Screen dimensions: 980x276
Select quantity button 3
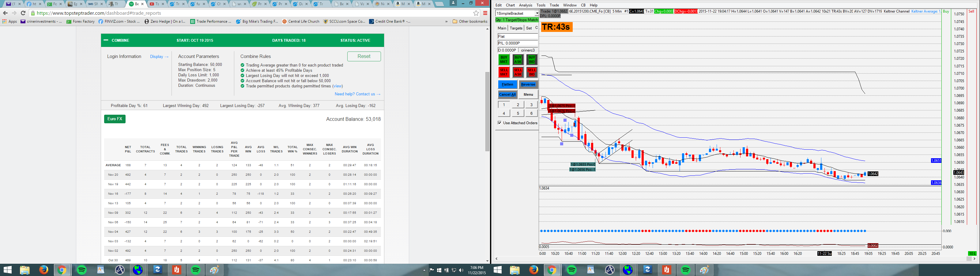531,105
